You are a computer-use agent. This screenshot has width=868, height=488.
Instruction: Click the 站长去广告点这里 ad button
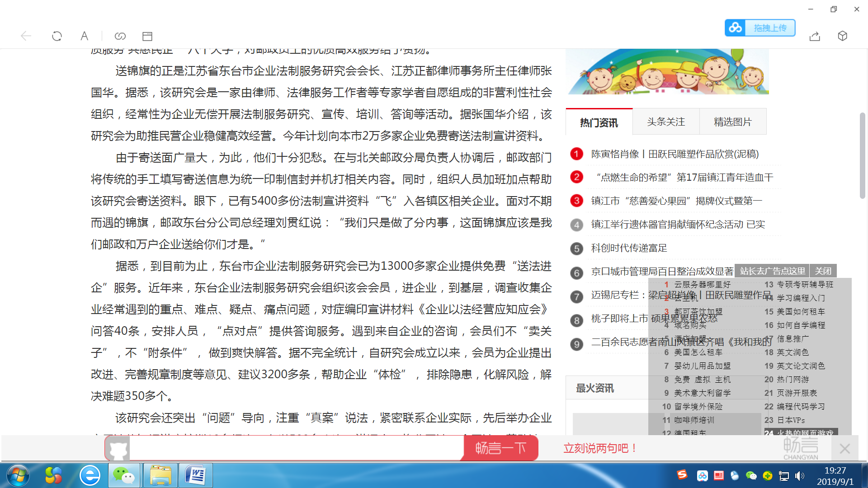coord(772,271)
